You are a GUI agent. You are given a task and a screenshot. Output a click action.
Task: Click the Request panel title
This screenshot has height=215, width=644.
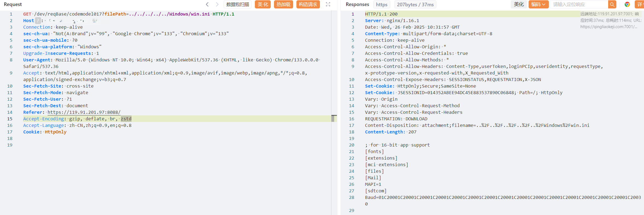pos(13,4)
